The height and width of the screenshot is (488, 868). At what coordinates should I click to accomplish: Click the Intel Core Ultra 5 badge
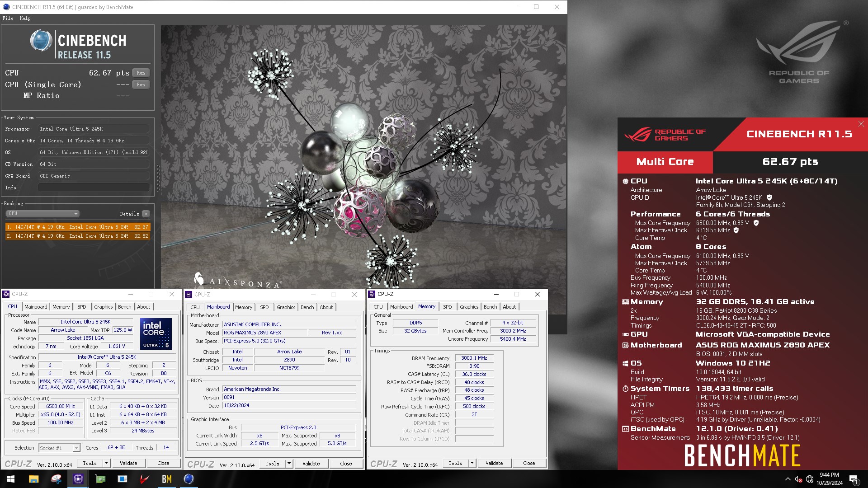[156, 334]
